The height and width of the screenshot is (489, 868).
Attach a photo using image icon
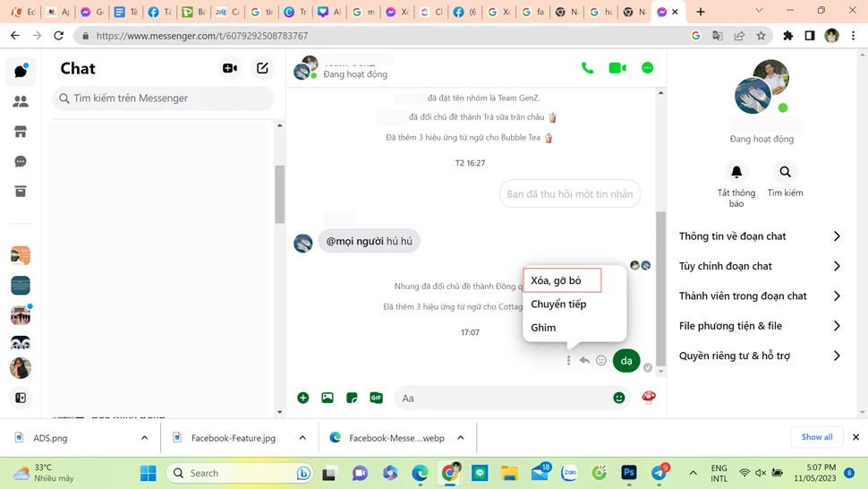328,398
